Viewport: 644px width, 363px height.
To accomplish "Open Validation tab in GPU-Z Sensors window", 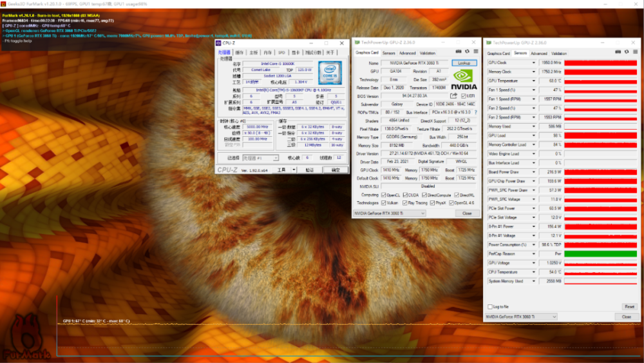I will 558,54.
